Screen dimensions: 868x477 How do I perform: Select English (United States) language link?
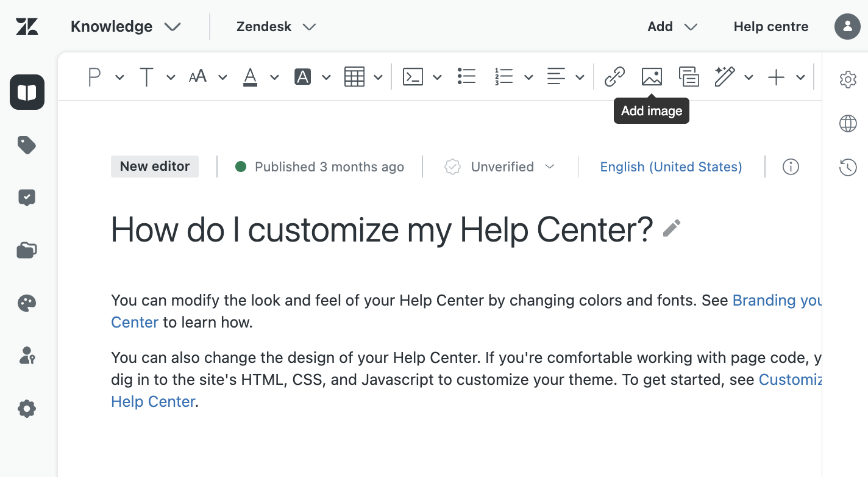point(671,167)
